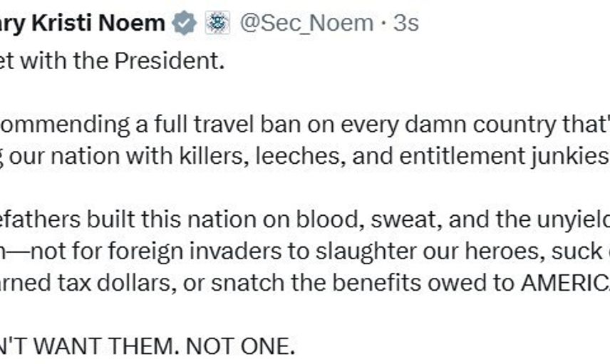Image resolution: width=610 pixels, height=364 pixels.
Task: Click the government affiliation seal badge
Action: (x=217, y=24)
